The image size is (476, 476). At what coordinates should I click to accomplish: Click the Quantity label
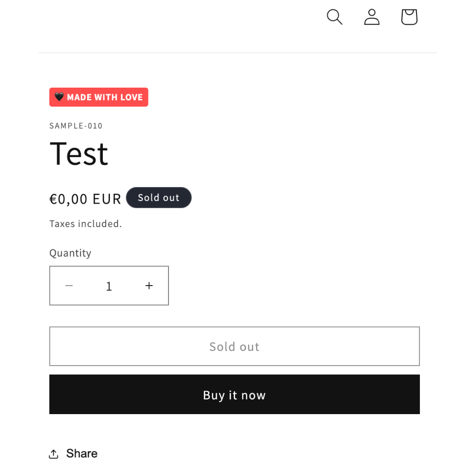70,253
